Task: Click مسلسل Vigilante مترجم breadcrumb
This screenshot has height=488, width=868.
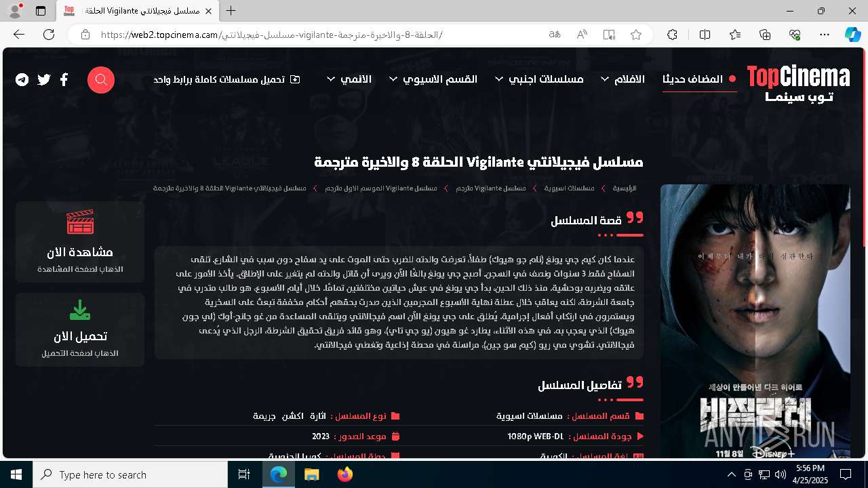Action: 491,188
